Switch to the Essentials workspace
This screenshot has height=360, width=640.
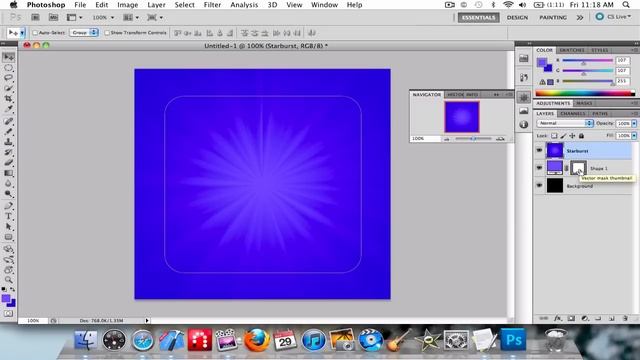click(478, 18)
